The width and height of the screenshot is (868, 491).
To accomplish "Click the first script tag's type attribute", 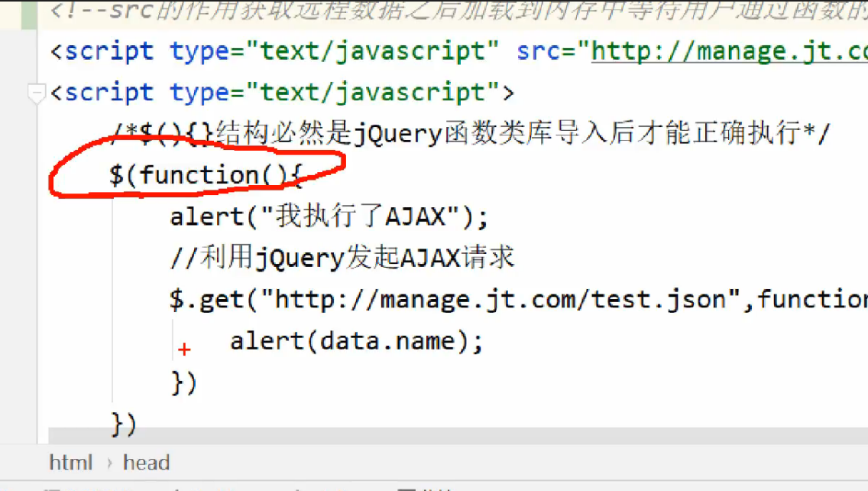I will pos(334,51).
